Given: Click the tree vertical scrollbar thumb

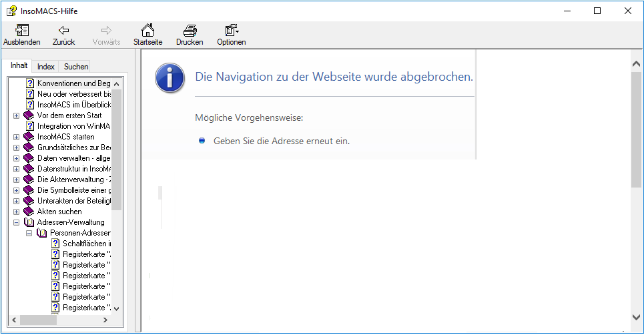Looking at the screenshot, I should coord(117,150).
